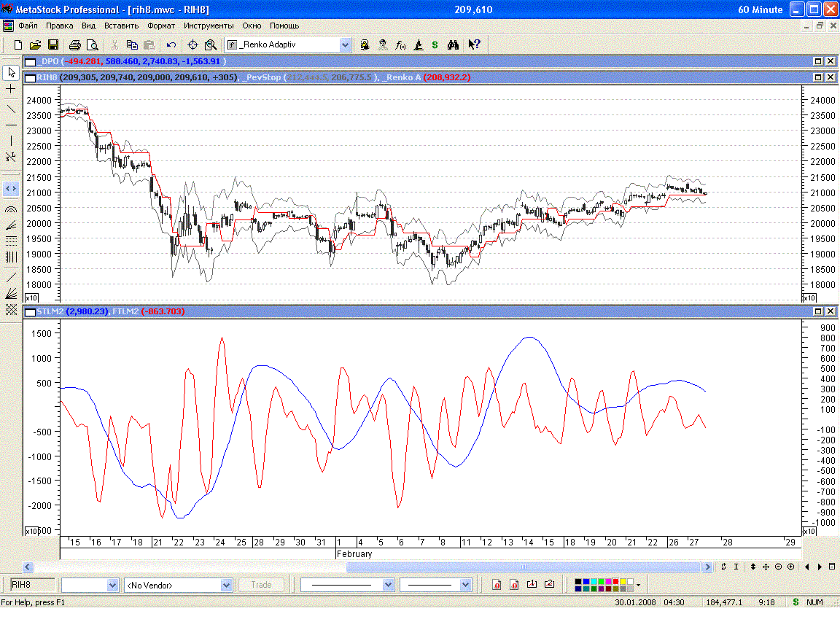The height and width of the screenshot is (630, 840).
Task: Open the <No Vendor> dropdown
Action: point(226,586)
